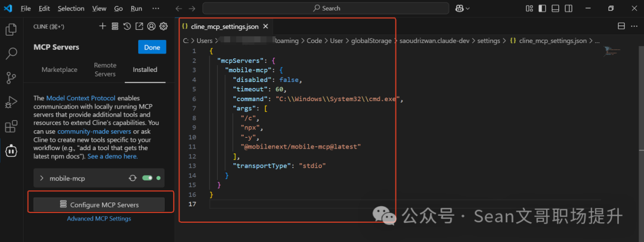Viewport: 644px width, 242px height.
Task: Open the Selection menu
Action: click(x=71, y=8)
